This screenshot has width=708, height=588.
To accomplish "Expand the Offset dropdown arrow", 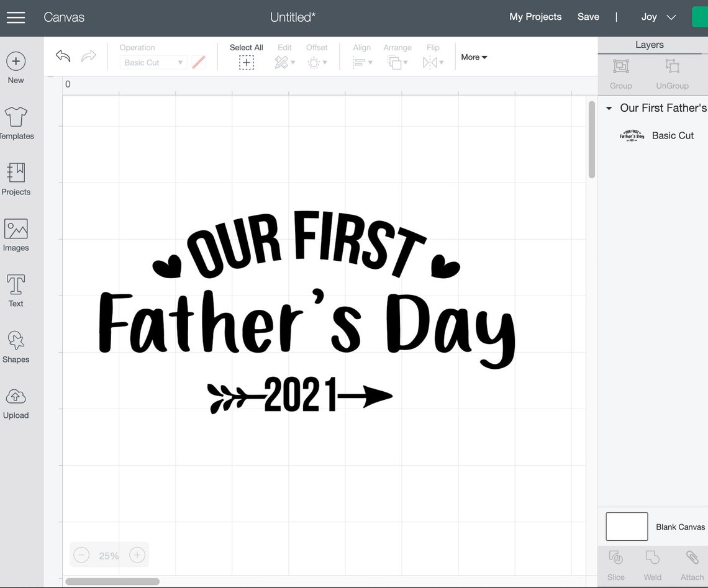I will [325, 62].
